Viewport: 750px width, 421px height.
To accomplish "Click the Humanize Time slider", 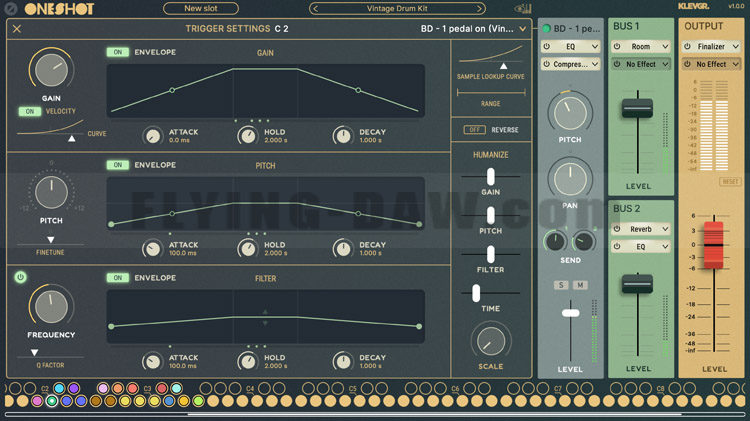I will tap(476, 293).
